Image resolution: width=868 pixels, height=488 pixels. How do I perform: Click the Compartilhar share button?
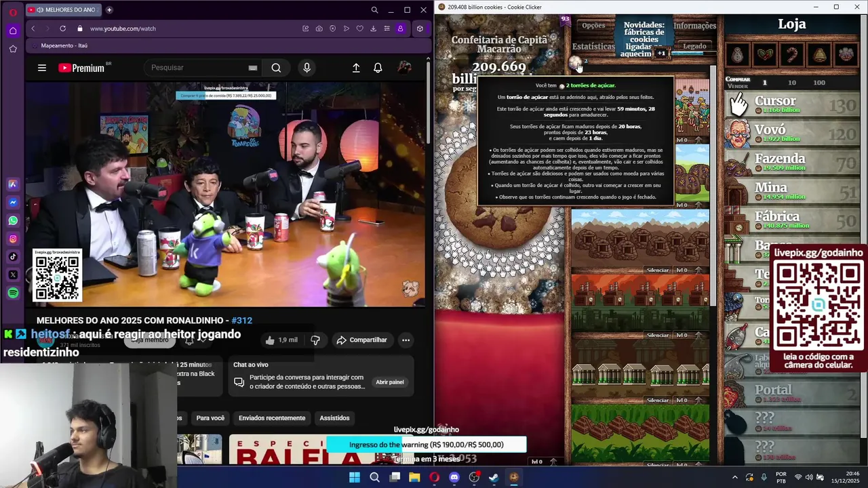361,340
